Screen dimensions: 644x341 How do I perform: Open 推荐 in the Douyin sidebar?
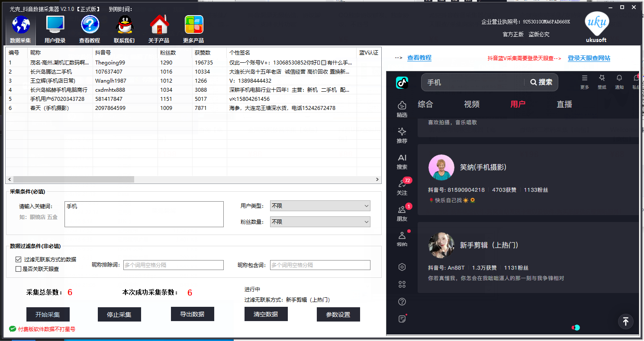point(402,135)
